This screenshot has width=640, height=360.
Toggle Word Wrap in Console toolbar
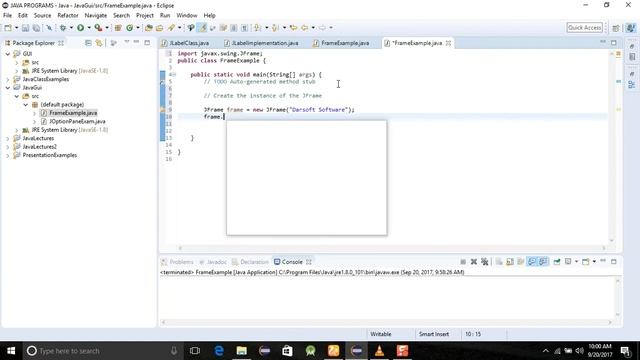(520, 262)
